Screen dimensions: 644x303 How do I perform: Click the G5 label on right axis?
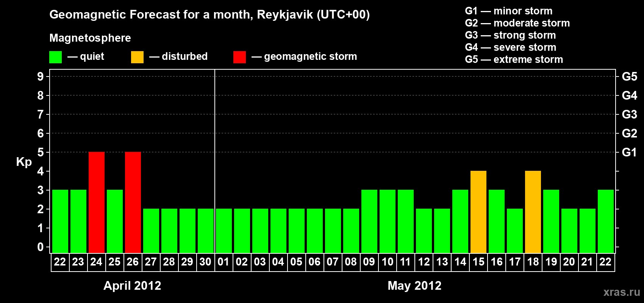pos(629,77)
